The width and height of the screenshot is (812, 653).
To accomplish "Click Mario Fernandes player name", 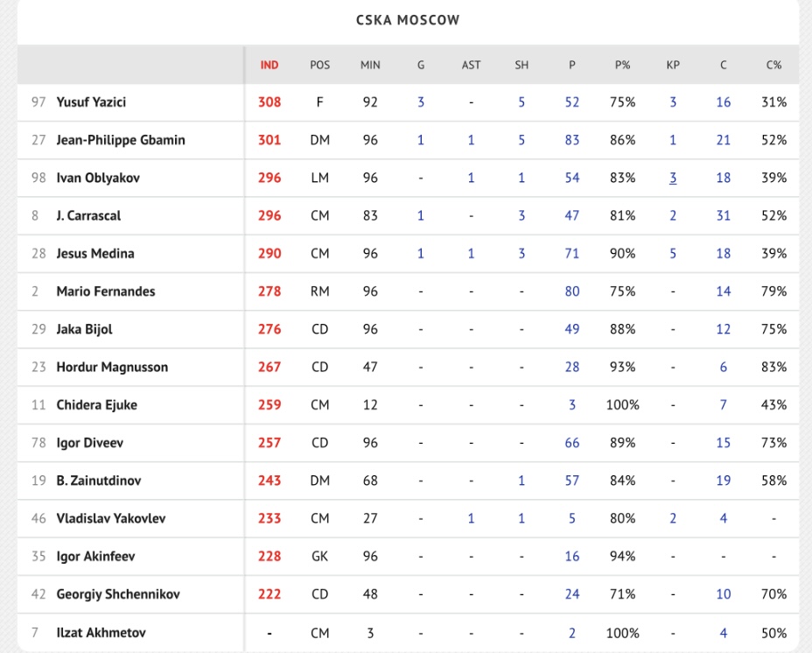I will 105,291.
